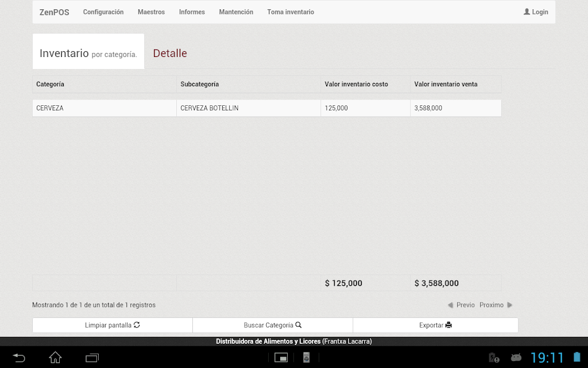
Task: Tap the Android home button
Action: (55, 358)
